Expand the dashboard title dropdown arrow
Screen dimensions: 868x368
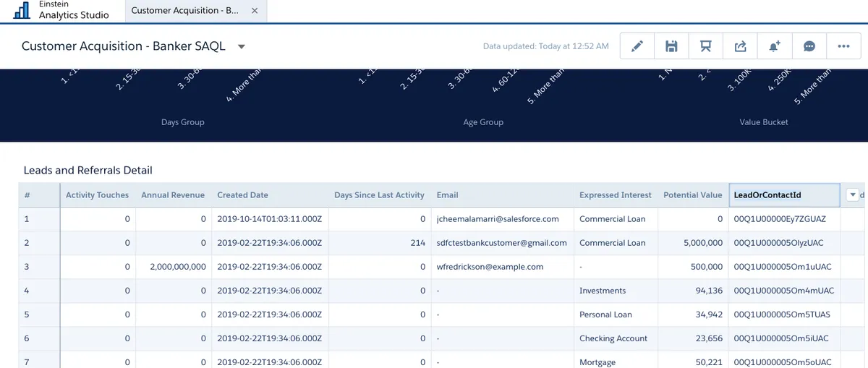point(242,47)
